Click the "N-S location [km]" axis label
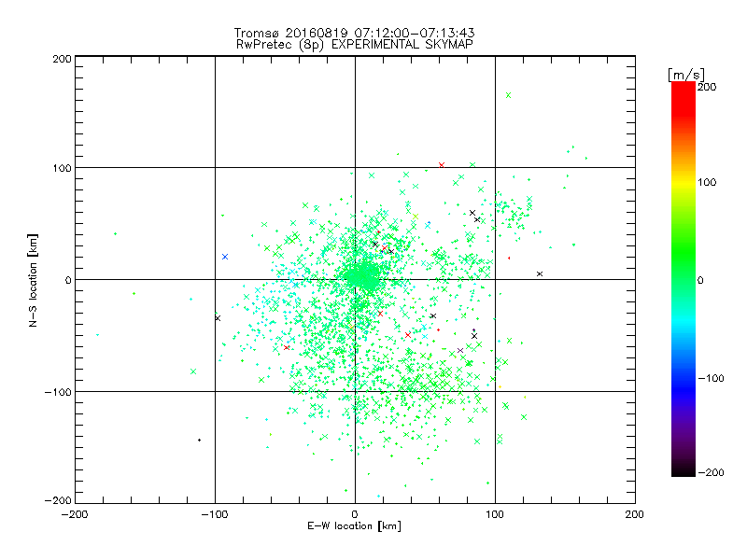747x560 pixels. click(x=33, y=280)
